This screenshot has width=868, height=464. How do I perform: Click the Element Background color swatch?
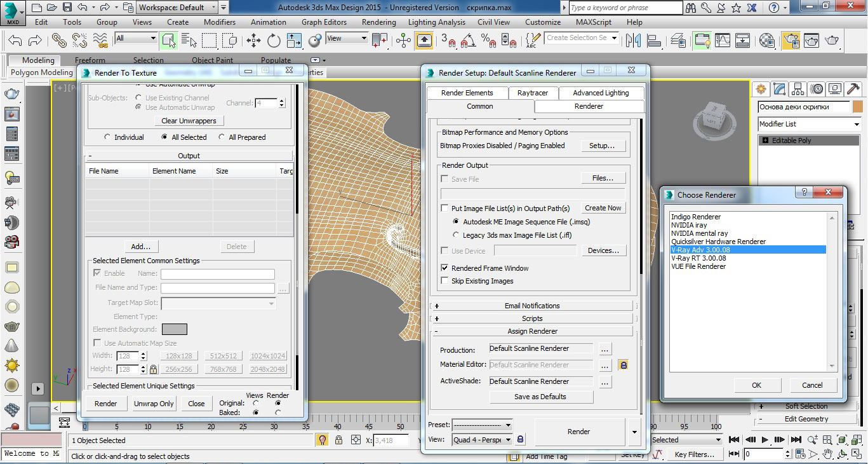coord(175,329)
